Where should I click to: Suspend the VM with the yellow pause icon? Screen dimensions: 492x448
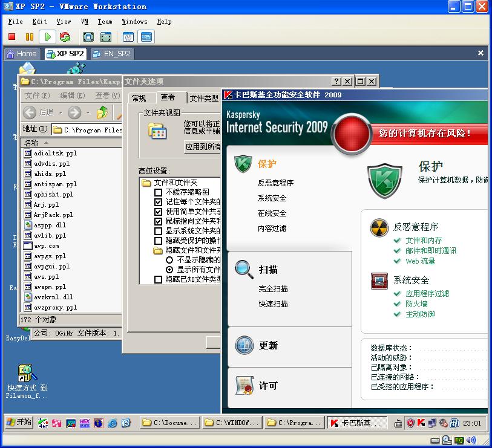pos(30,37)
